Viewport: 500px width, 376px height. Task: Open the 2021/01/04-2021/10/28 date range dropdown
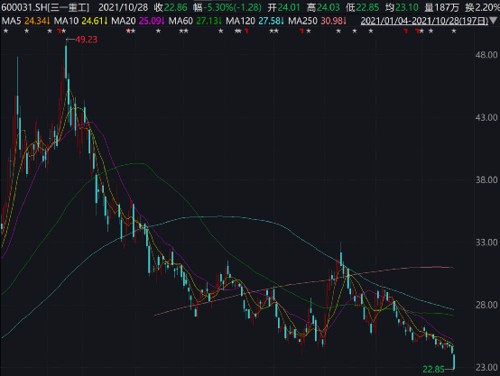point(425,21)
